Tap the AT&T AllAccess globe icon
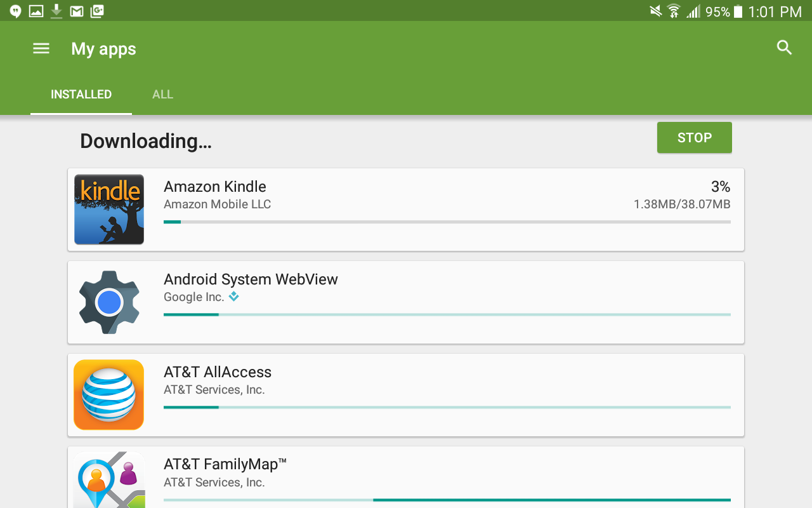 (x=108, y=394)
